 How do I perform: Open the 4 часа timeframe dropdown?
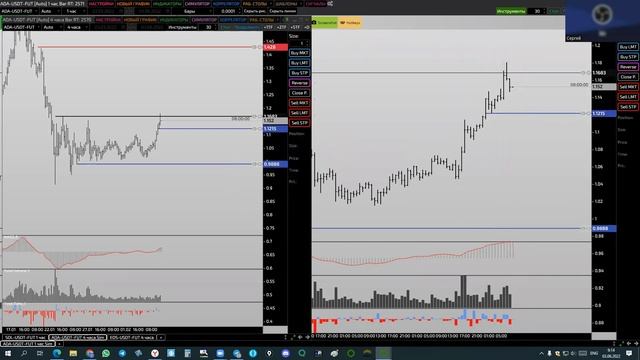77,27
